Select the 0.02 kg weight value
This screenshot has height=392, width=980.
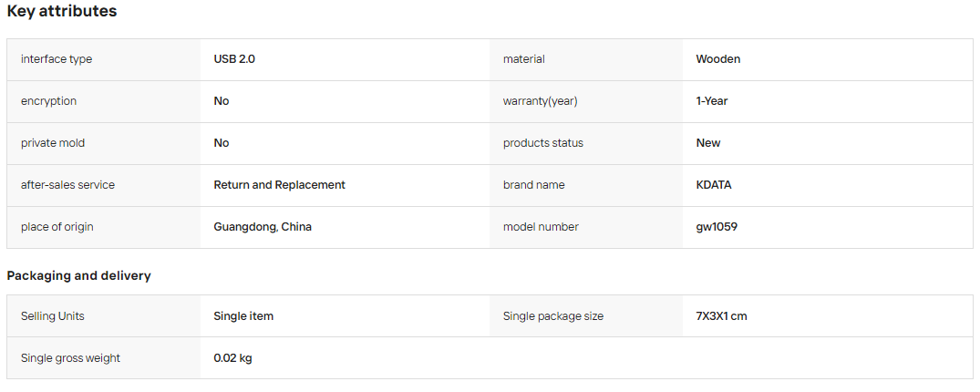232,358
